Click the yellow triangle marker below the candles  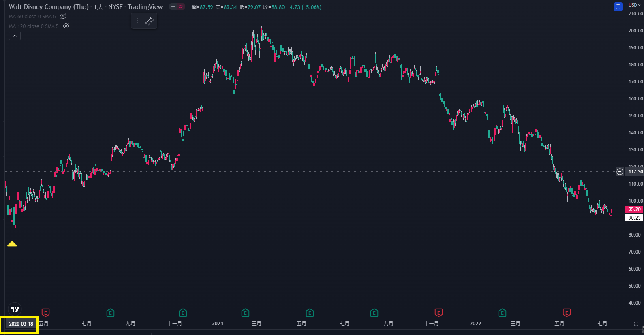tap(12, 244)
